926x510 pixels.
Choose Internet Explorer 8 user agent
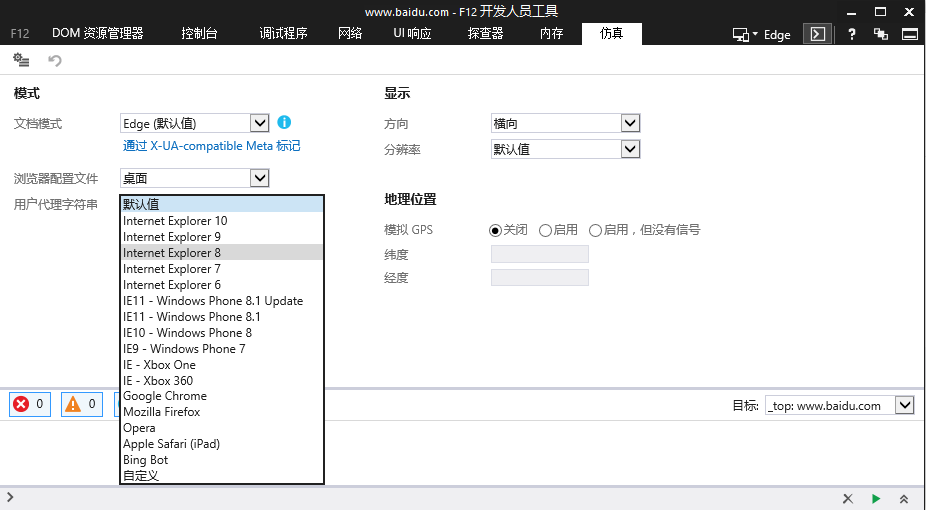point(222,253)
